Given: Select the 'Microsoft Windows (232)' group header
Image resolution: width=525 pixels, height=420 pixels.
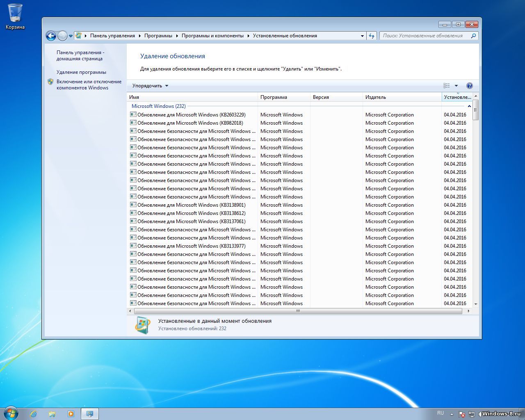Looking at the screenshot, I should pyautogui.click(x=158, y=106).
